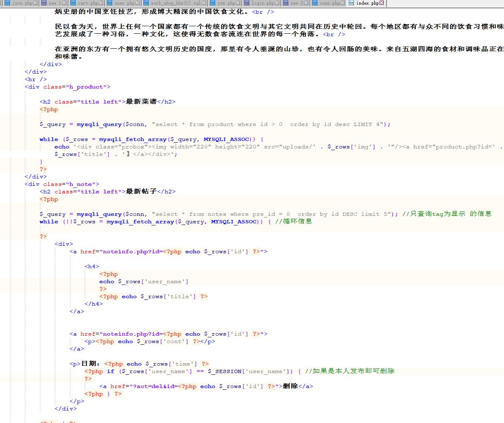Close the login.php tab

(277, 3)
